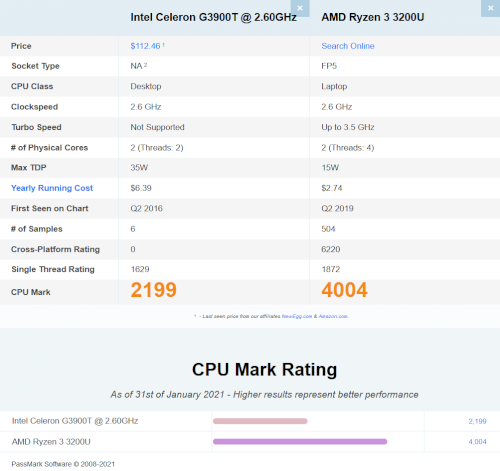Select Intel Celeron G3900T chart row label

coord(75,421)
